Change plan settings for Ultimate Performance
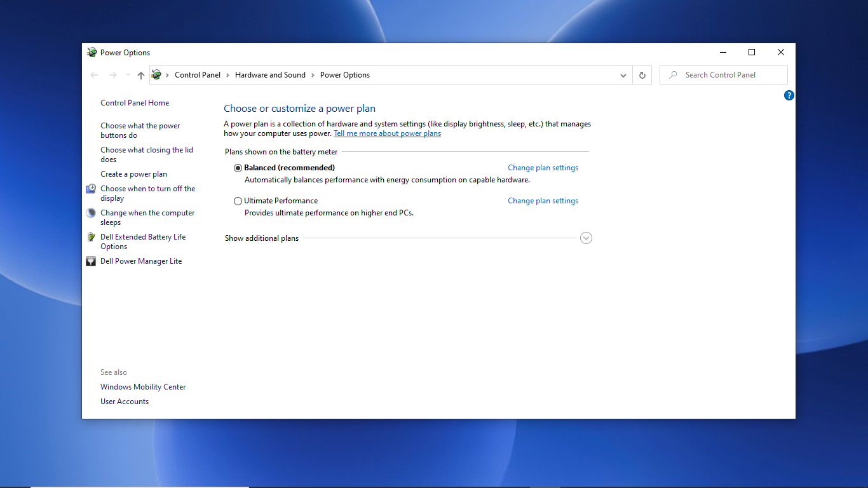The width and height of the screenshot is (868, 488). 543,201
